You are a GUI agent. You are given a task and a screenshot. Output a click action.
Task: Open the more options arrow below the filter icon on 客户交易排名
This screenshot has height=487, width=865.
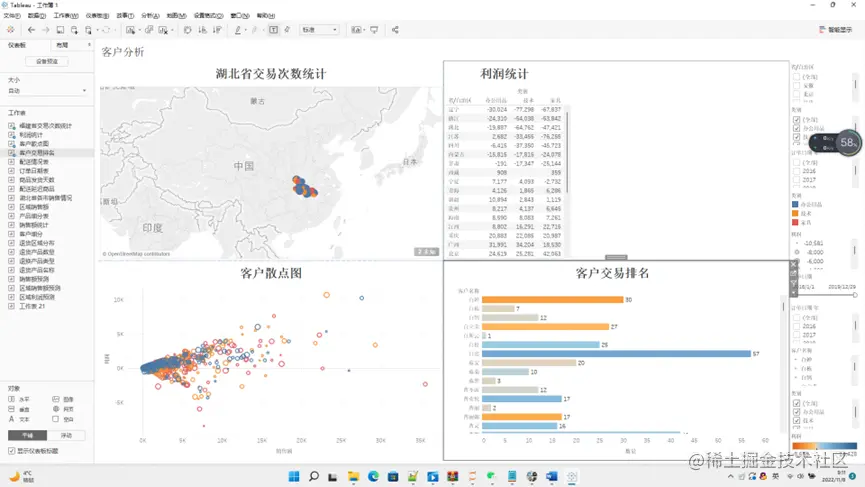(794, 292)
